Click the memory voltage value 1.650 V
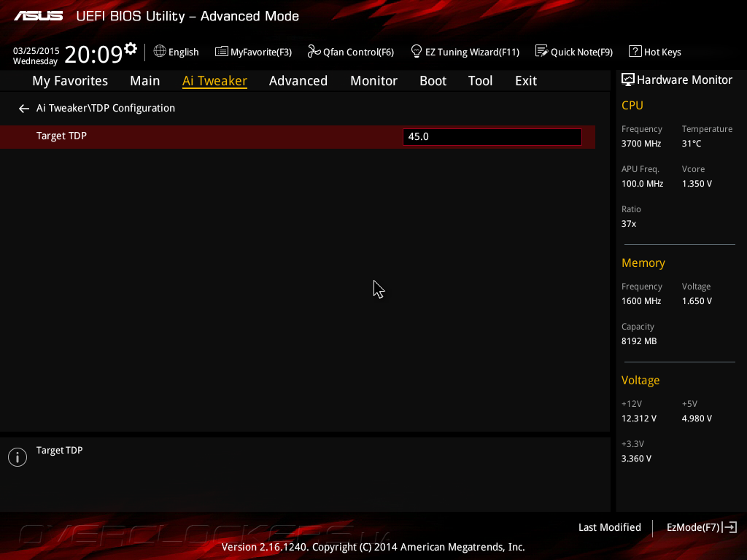Viewport: 747px width, 560px height. [697, 301]
